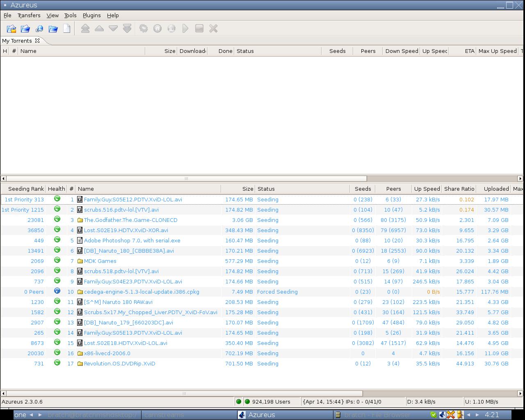Screen dimensions: 525x420
Task: Click left arrow of seeding pane horizontal scrollbar
Action: point(3,393)
